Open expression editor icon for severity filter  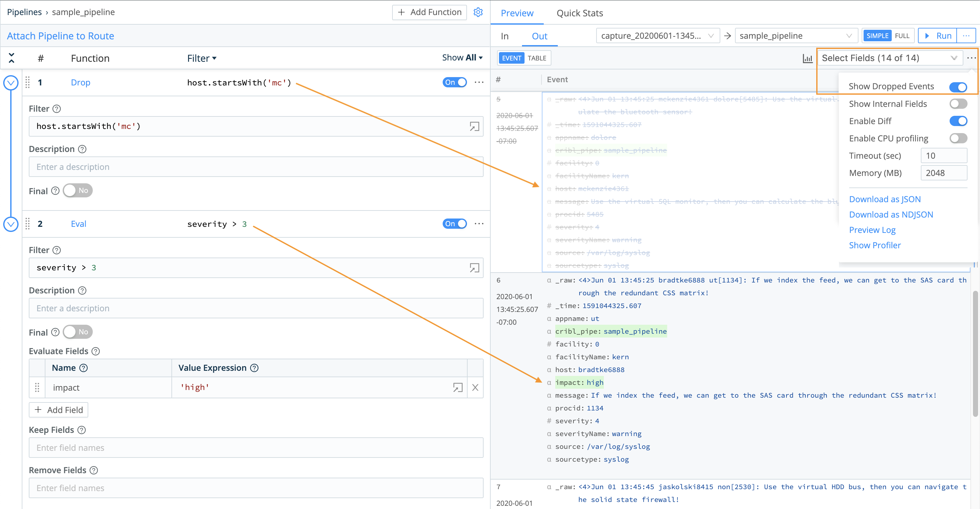point(474,268)
